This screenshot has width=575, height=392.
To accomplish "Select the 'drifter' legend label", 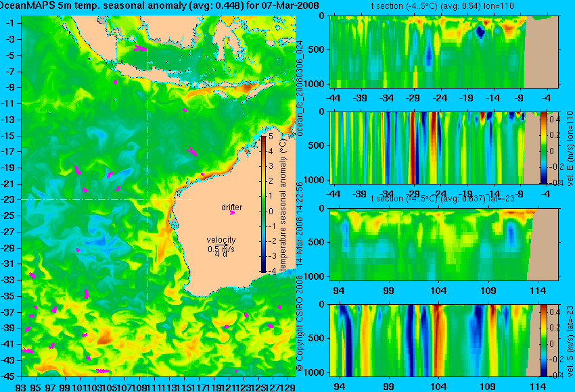I will (x=232, y=207).
